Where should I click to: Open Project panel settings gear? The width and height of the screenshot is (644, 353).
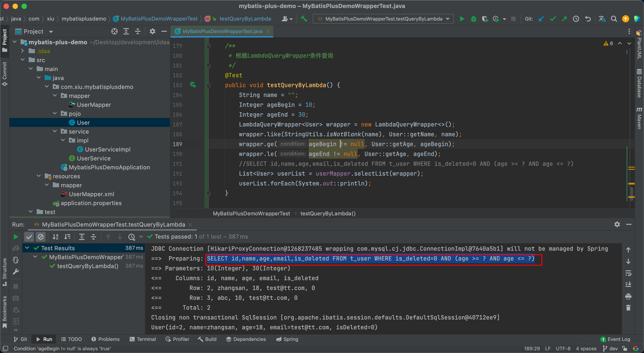[152, 31]
